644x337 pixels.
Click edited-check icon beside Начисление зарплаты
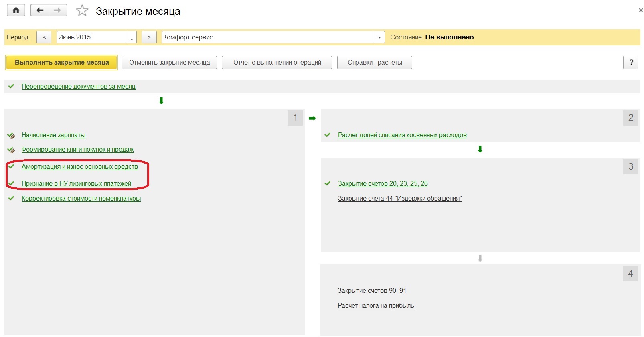point(11,136)
